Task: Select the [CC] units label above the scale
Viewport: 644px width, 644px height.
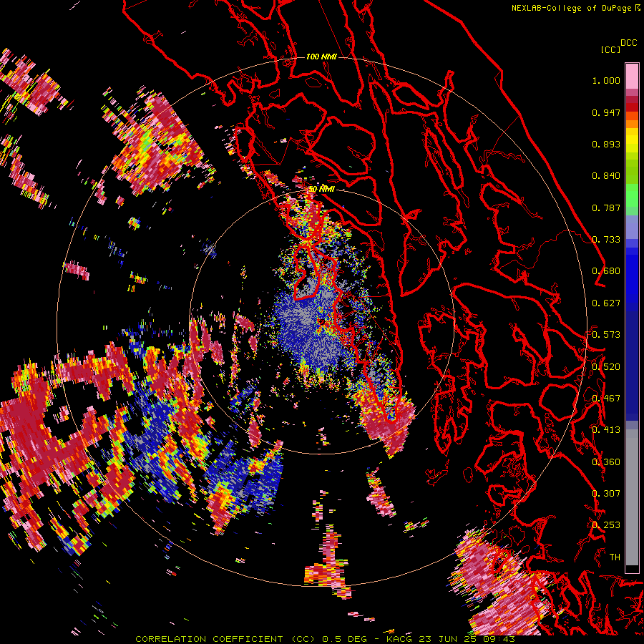Action: click(x=611, y=49)
